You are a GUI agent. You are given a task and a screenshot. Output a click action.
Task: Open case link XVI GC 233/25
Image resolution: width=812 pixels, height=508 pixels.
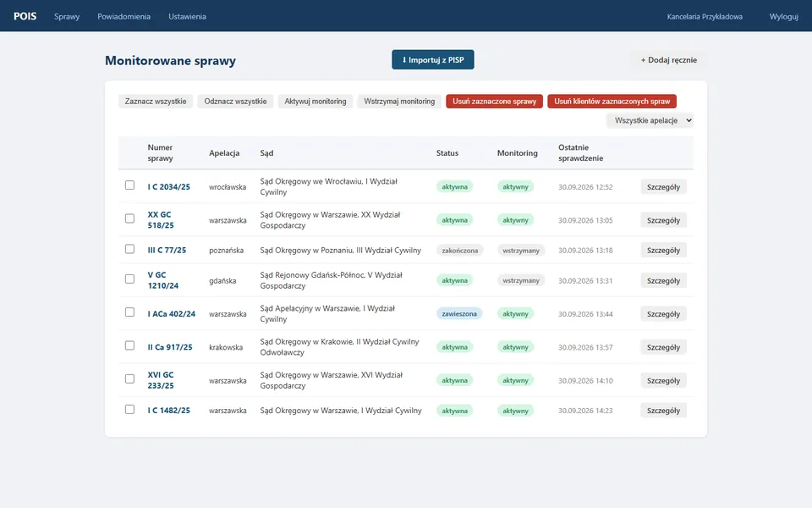click(x=161, y=380)
